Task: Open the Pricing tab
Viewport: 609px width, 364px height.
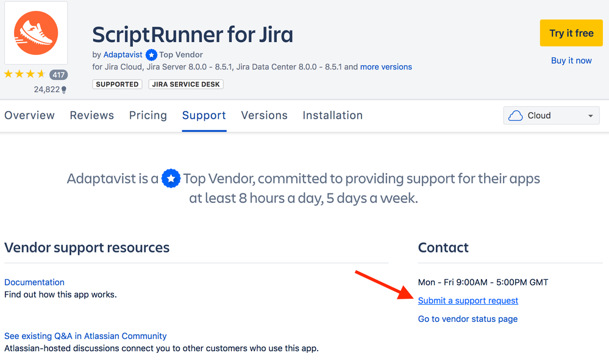Action: coord(148,115)
